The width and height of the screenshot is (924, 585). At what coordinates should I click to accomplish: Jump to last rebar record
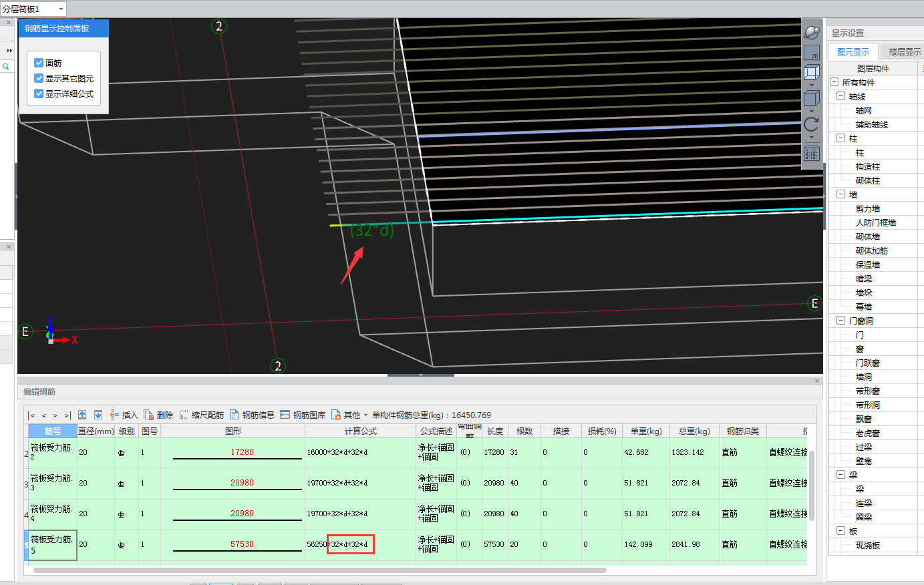coord(67,415)
